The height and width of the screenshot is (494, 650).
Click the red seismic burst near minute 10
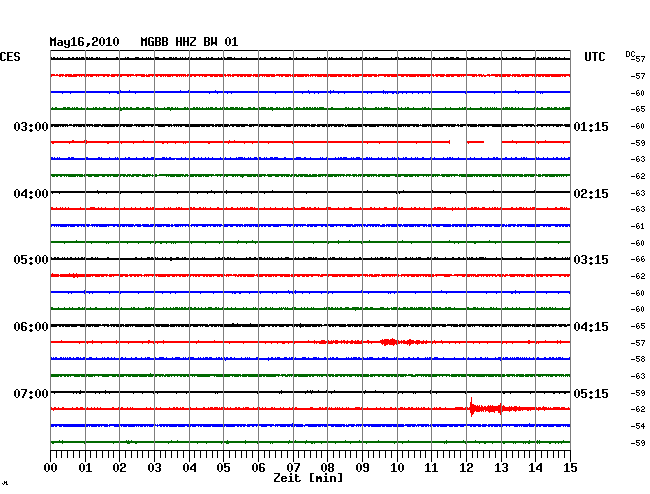pos(390,342)
